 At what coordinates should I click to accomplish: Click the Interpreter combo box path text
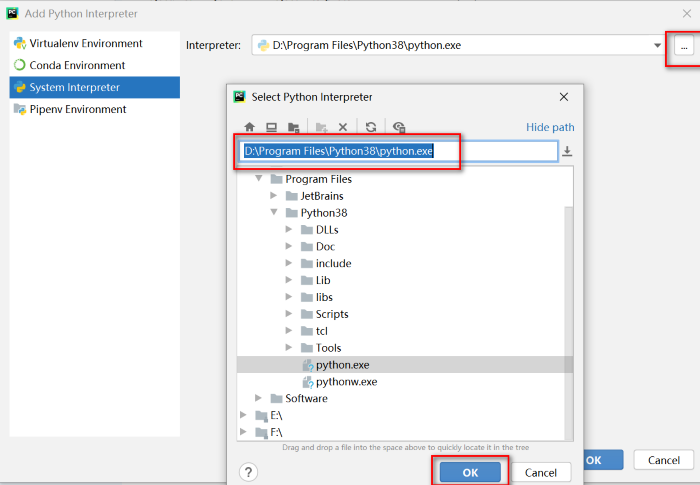[x=367, y=46]
